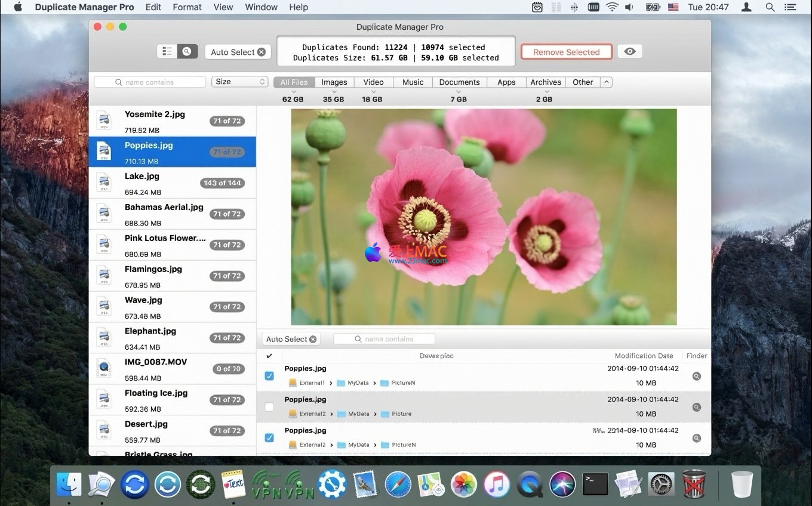Switch to the list view icon in toolbar
Image resolution: width=812 pixels, height=506 pixels.
click(167, 52)
